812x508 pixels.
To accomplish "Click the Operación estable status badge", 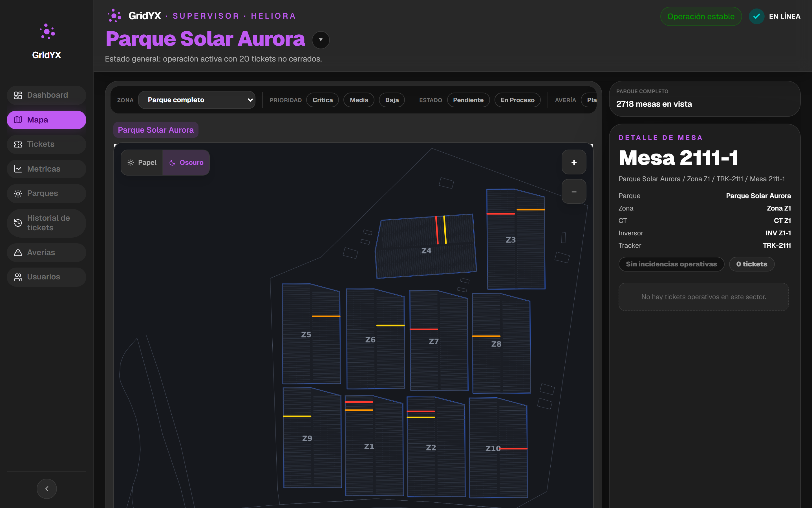I will click(x=701, y=16).
